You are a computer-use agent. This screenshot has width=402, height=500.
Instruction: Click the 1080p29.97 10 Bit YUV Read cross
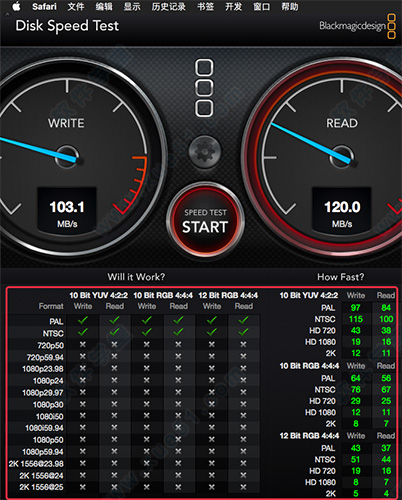(114, 392)
